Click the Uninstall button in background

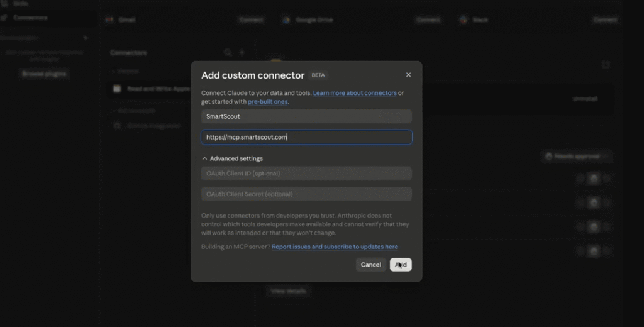tap(585, 99)
